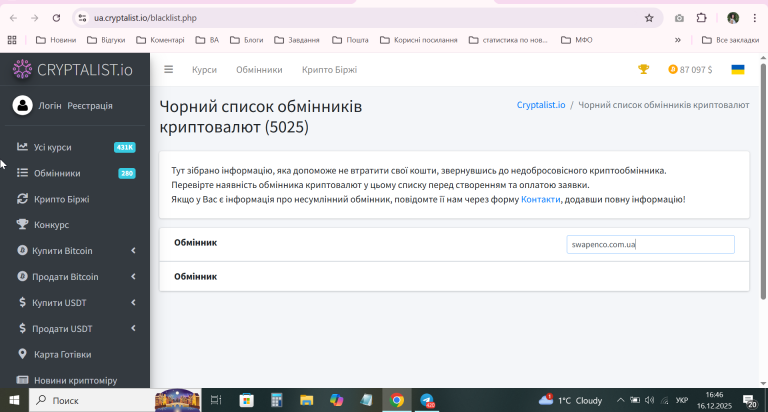Open the Корисні посилання bookmark folder
This screenshot has width=768, height=412.
(x=419, y=40)
